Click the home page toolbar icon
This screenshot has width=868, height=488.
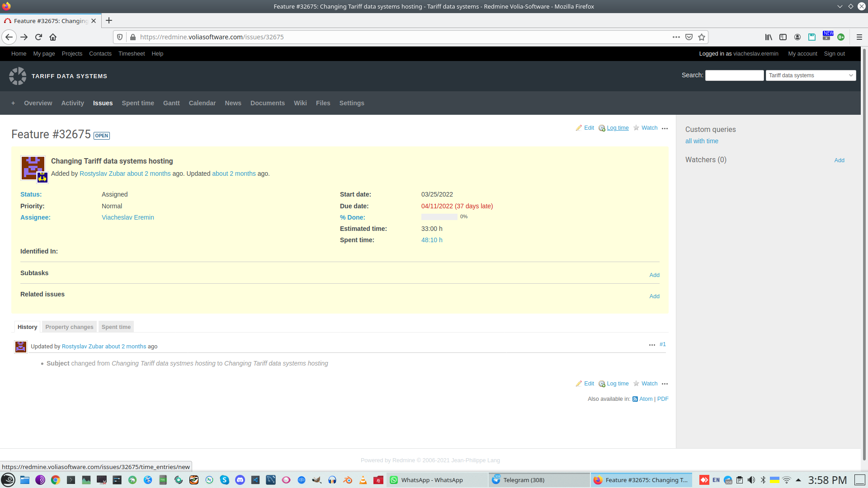click(53, 37)
